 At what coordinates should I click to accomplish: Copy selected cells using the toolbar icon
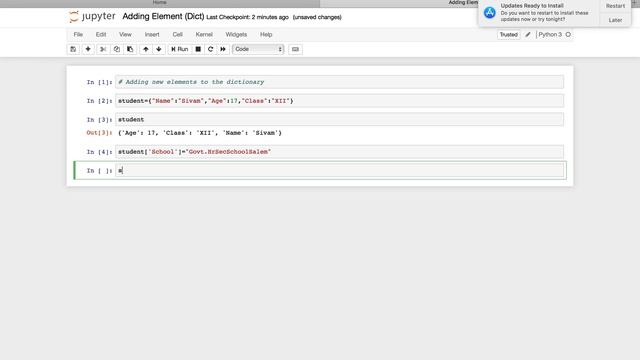[117, 49]
